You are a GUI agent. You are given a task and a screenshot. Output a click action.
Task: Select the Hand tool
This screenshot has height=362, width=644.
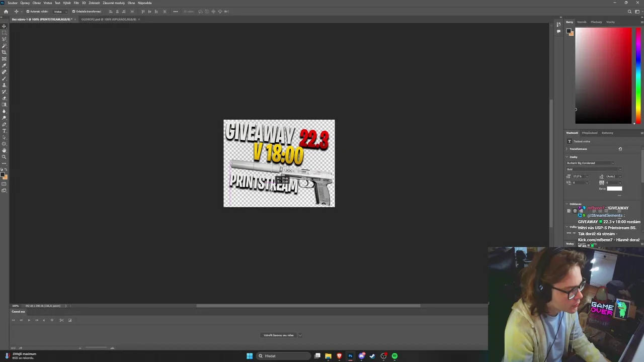[x=4, y=150]
